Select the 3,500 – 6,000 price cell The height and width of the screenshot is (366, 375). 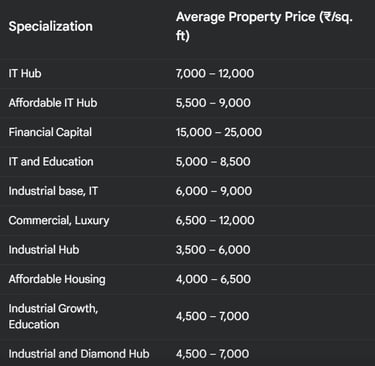click(213, 250)
